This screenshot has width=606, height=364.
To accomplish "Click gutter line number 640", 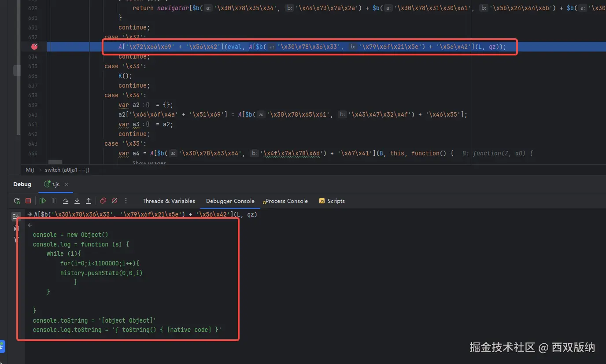I will [x=33, y=114].
